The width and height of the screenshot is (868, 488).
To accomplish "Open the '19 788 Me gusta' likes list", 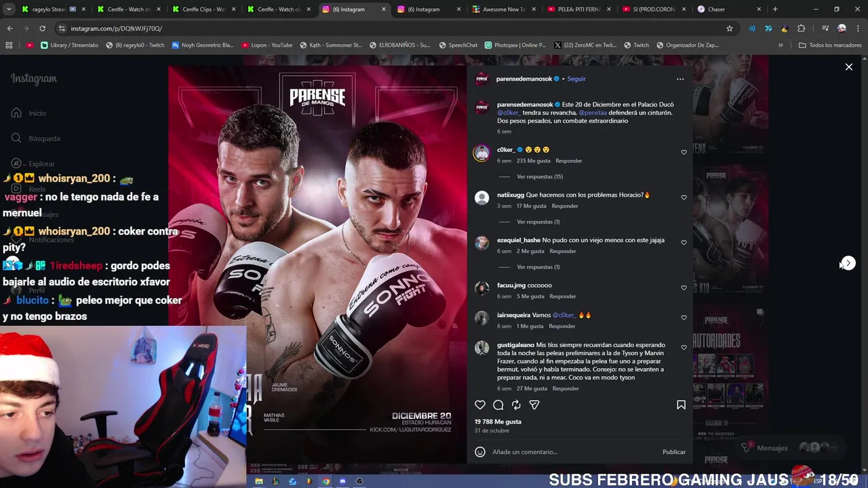I will pyautogui.click(x=498, y=422).
